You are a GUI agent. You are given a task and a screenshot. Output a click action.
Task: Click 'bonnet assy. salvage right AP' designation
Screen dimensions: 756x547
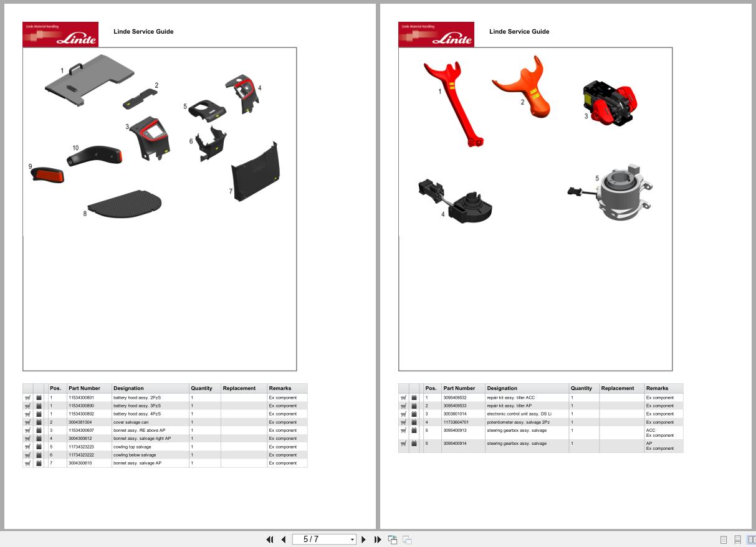point(142,438)
